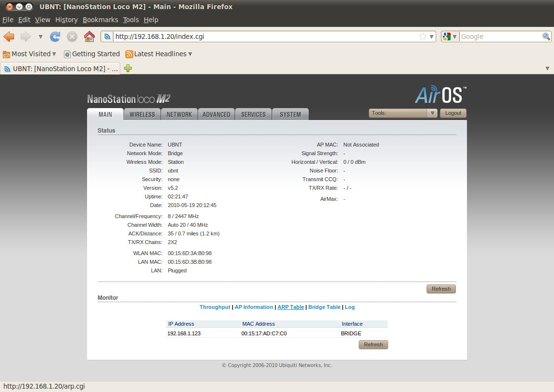
Task: Open the Bookmarks menu
Action: pos(100,20)
